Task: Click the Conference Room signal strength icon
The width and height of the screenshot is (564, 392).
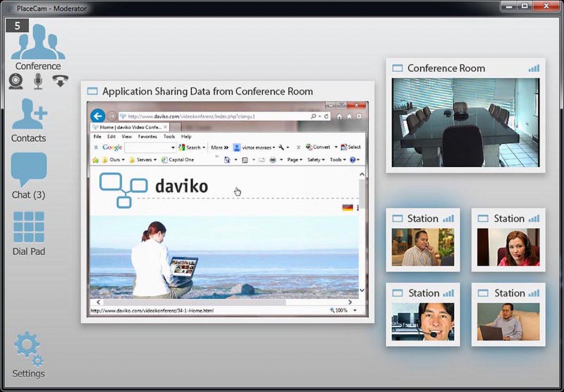Action: [534, 68]
